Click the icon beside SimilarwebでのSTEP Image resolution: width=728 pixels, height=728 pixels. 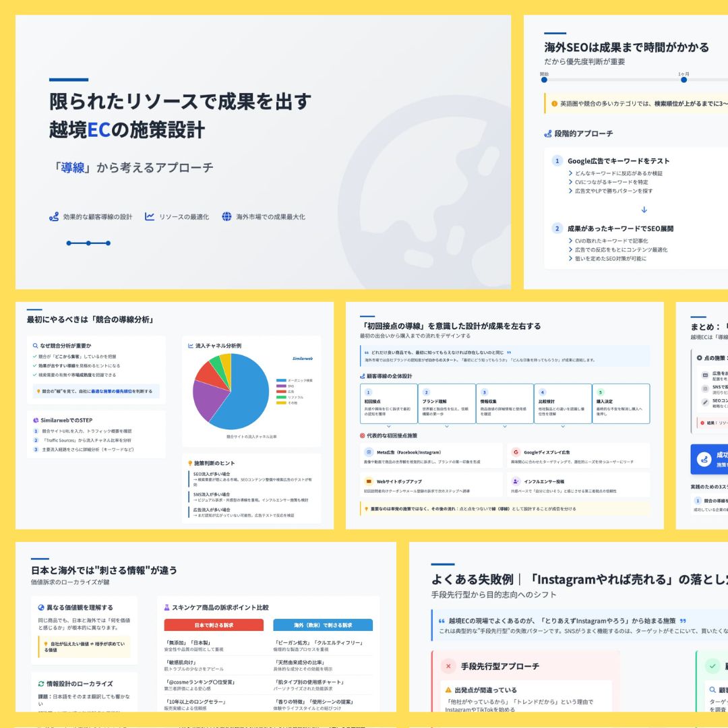click(36, 420)
